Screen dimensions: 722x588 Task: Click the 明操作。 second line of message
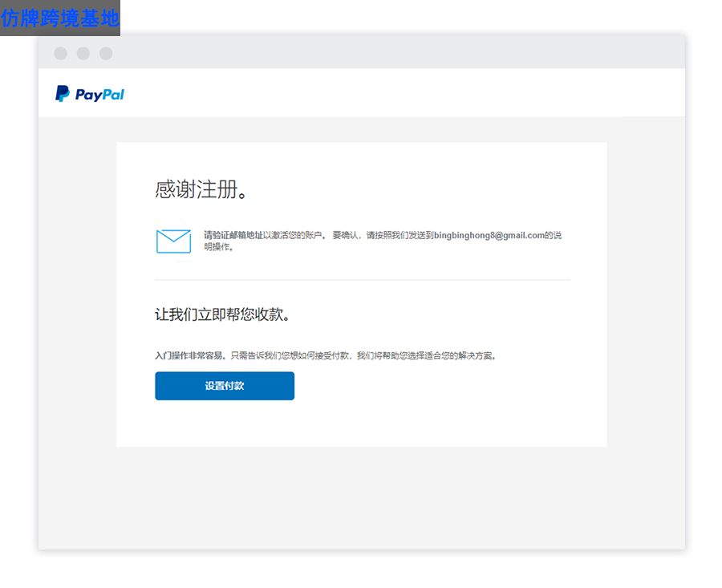(219, 247)
